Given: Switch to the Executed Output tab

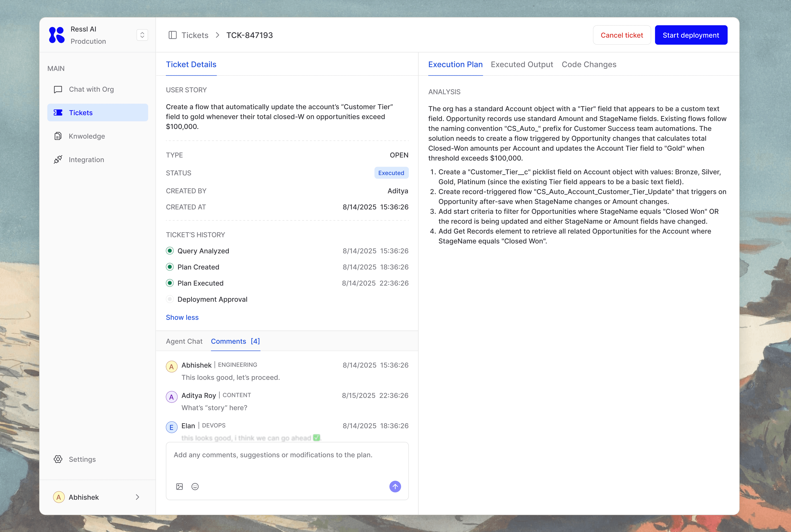Looking at the screenshot, I should point(521,64).
